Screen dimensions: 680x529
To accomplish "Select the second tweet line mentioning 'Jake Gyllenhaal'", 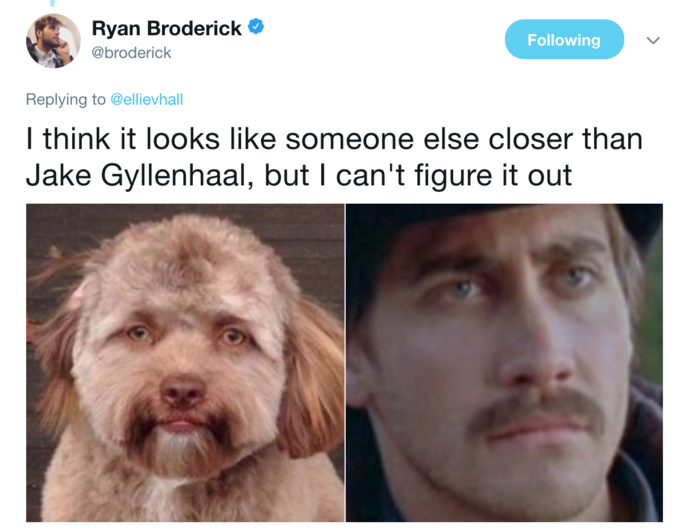I will (x=299, y=176).
